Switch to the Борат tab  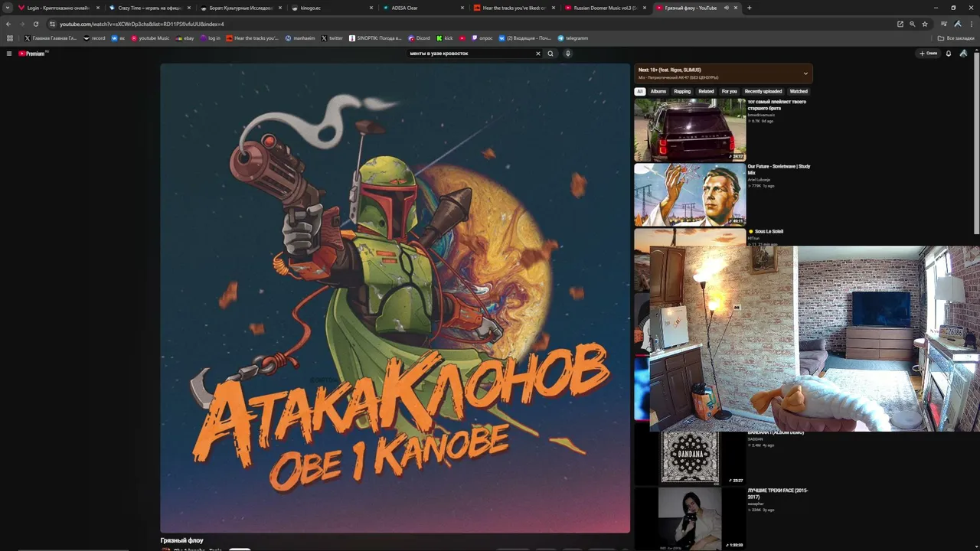pyautogui.click(x=240, y=8)
